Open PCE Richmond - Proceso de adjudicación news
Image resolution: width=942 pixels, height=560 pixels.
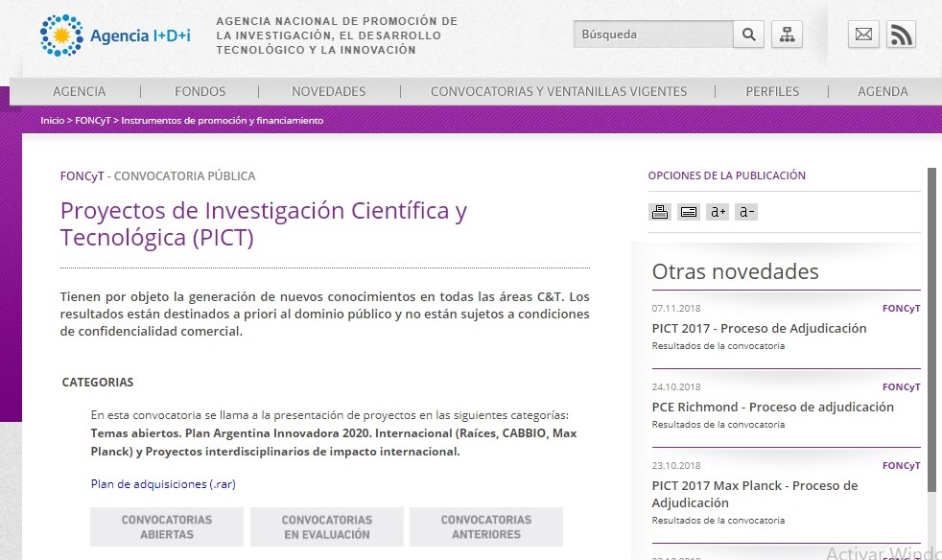tap(772, 407)
